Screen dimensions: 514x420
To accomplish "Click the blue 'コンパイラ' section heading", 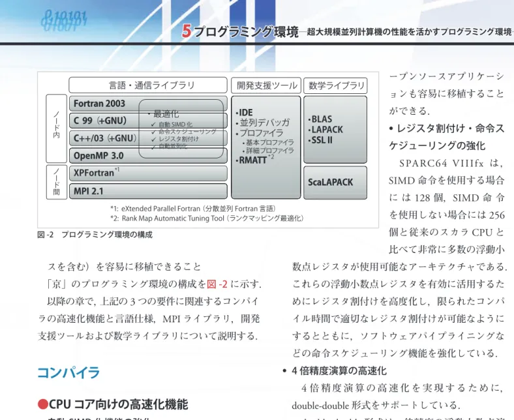I will pos(68,373).
